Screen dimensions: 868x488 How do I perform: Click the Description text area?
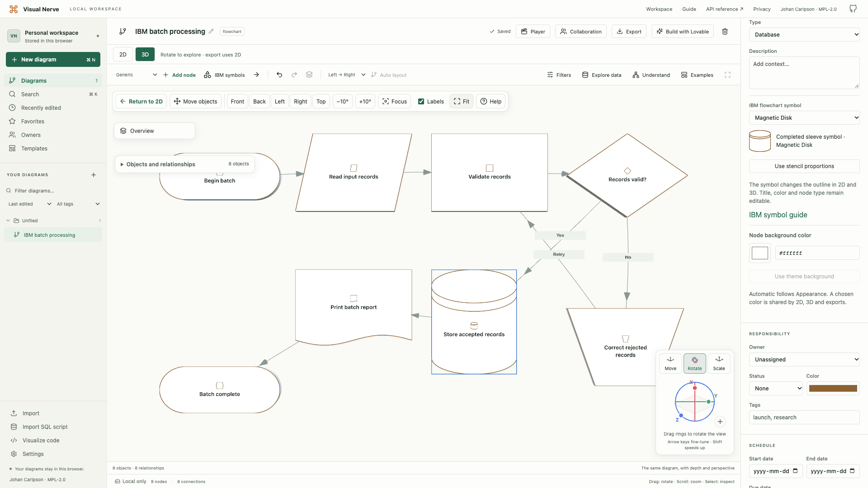[804, 73]
